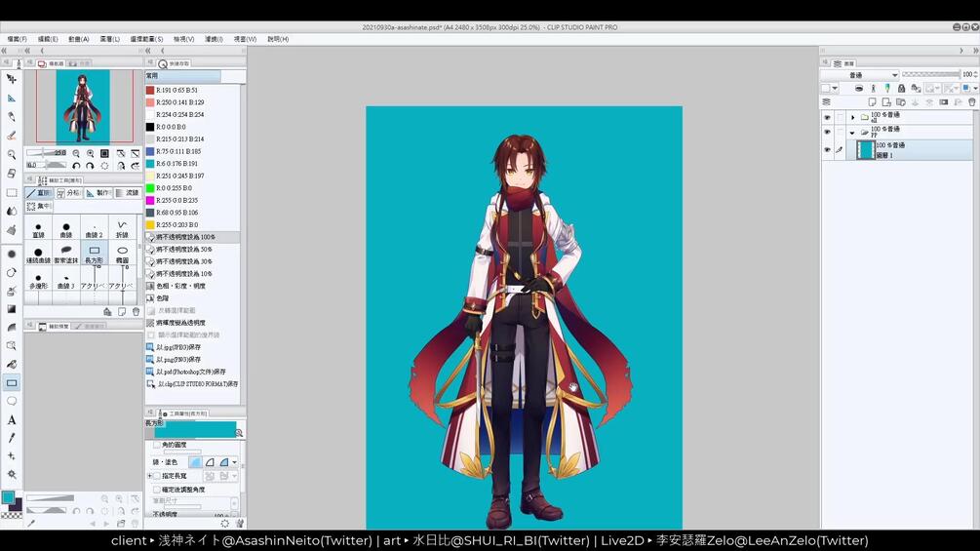Switch to 直線 sub tool group tab
Image resolution: width=980 pixels, height=551 pixels.
tap(39, 193)
